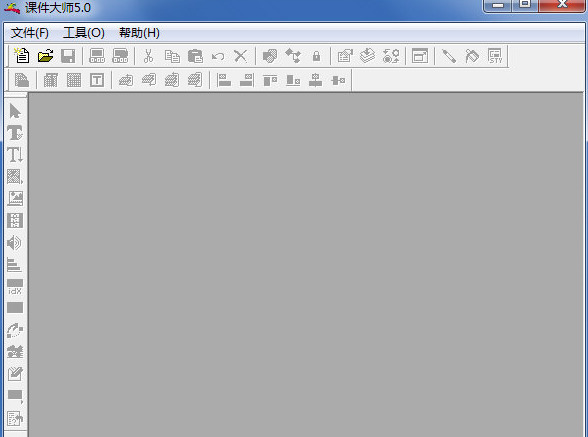Select the idX index tool

pyautogui.click(x=15, y=287)
